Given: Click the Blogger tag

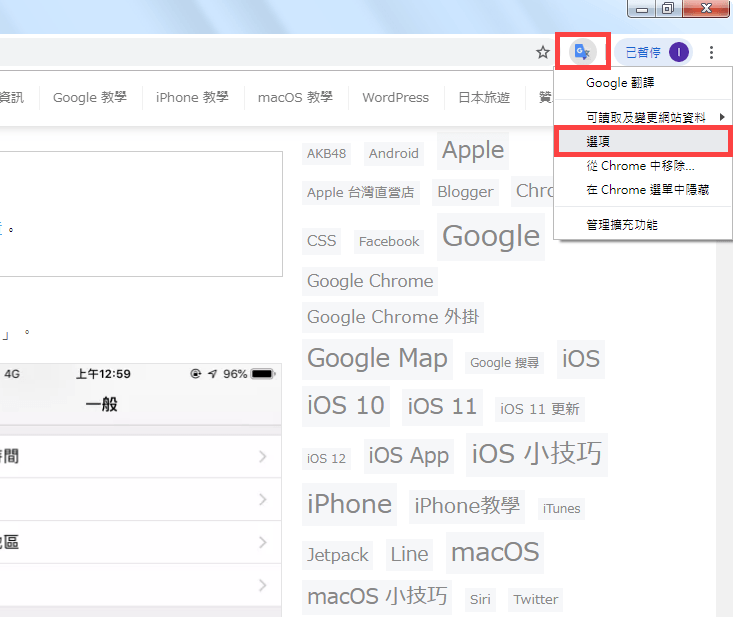Looking at the screenshot, I should coord(465,192).
